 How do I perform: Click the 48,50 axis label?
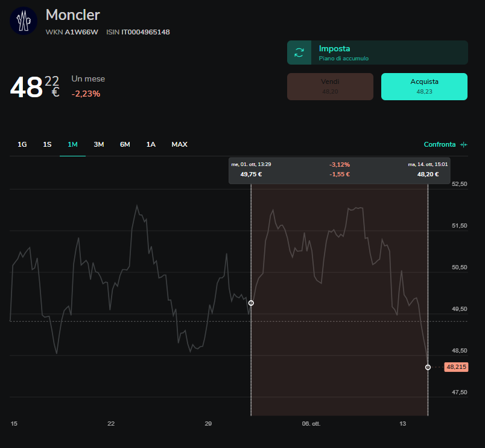pos(459,351)
